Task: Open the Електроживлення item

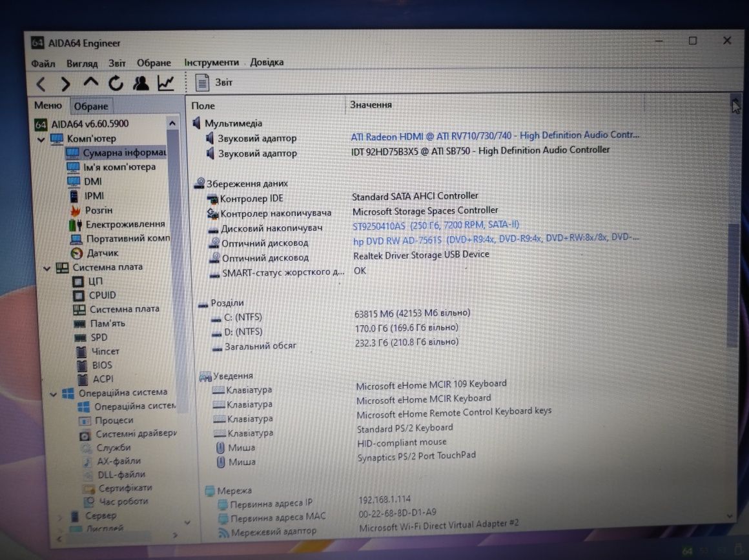Action: point(117,225)
